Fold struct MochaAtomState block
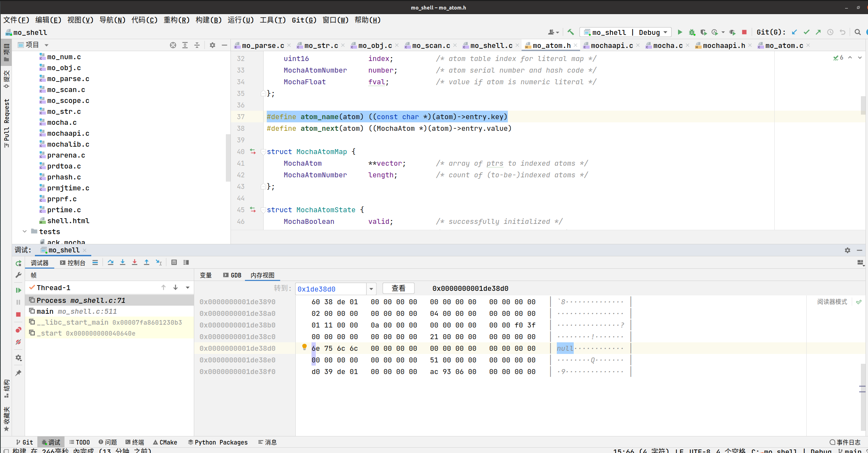Viewport: 868px width, 453px height. [263, 210]
